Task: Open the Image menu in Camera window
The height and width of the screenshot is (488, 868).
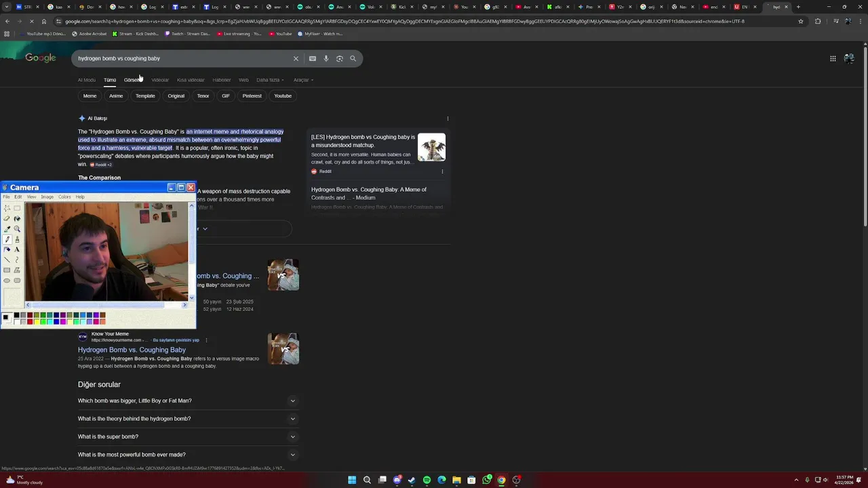Action: tap(47, 197)
